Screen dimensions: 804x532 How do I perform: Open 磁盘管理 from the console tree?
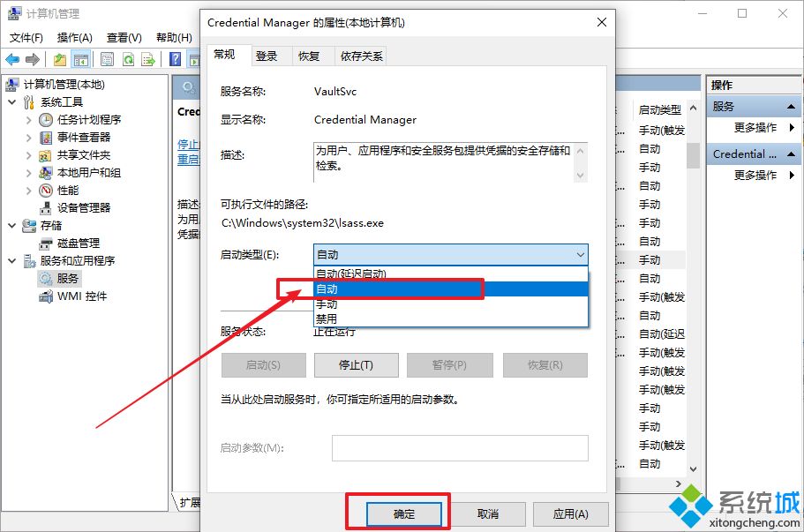(x=79, y=244)
